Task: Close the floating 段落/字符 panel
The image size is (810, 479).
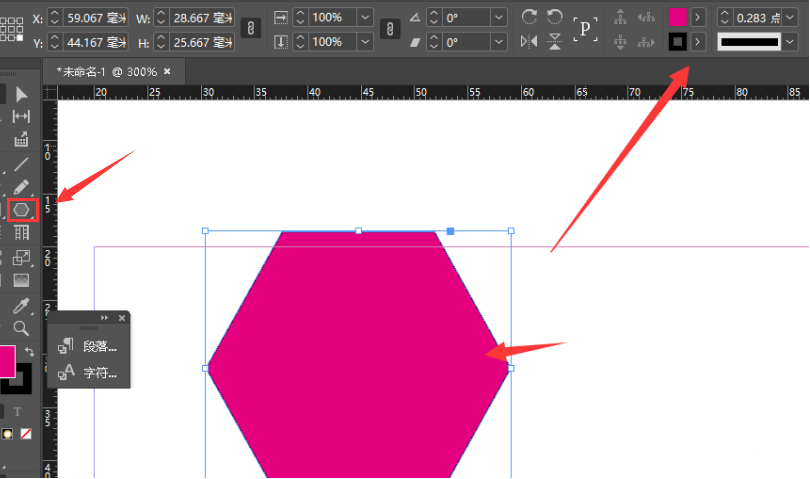Action: 122,318
